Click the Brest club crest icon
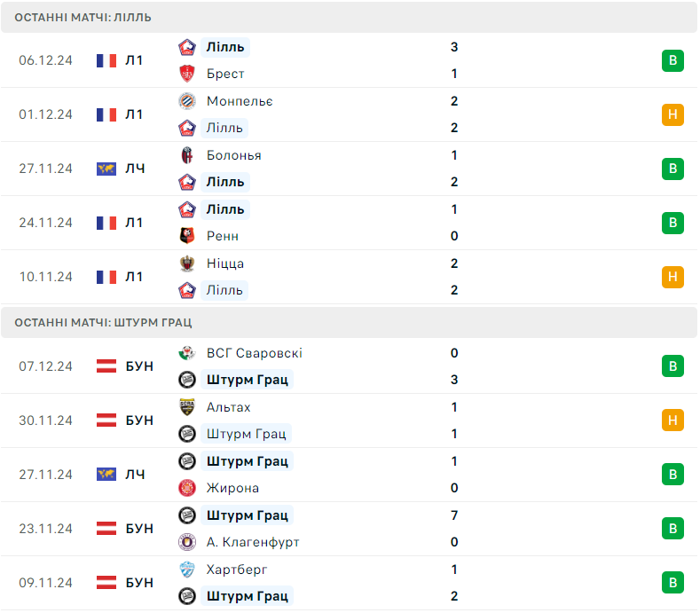The width and height of the screenshot is (700, 613). pos(187,74)
